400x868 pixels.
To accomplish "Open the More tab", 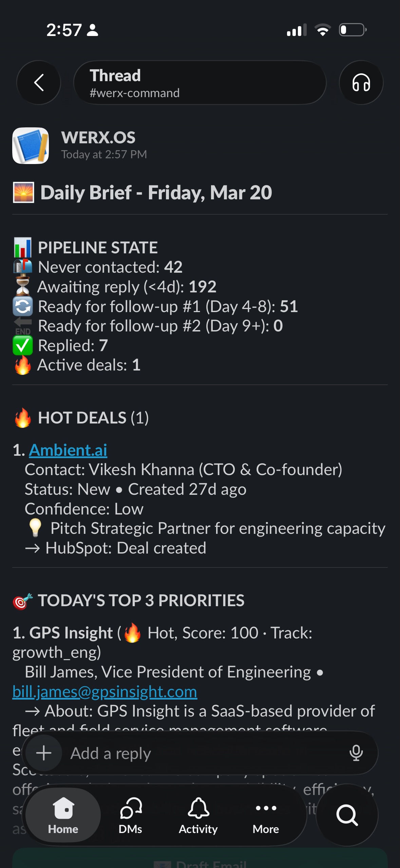I will 266,815.
